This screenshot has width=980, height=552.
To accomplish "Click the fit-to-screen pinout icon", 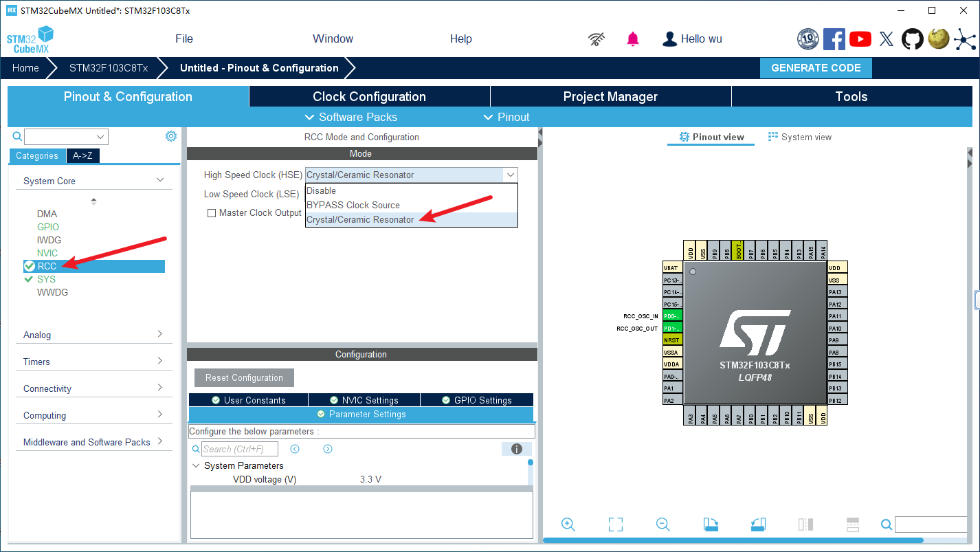I will coord(615,525).
